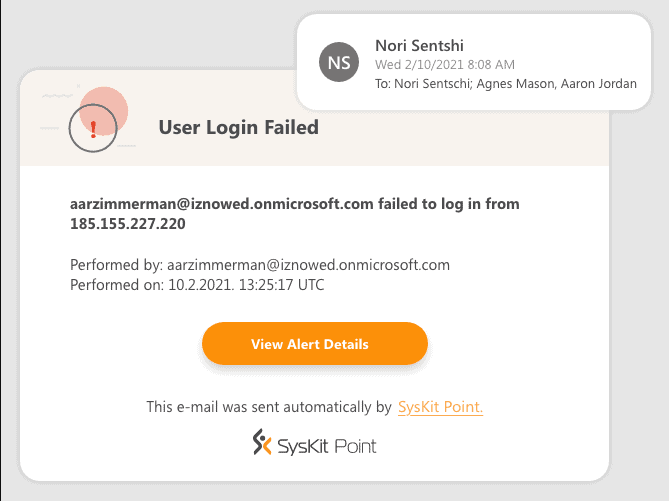Click the SysKit Point wordmark text
Image resolution: width=669 pixels, height=501 pixels.
329,445
